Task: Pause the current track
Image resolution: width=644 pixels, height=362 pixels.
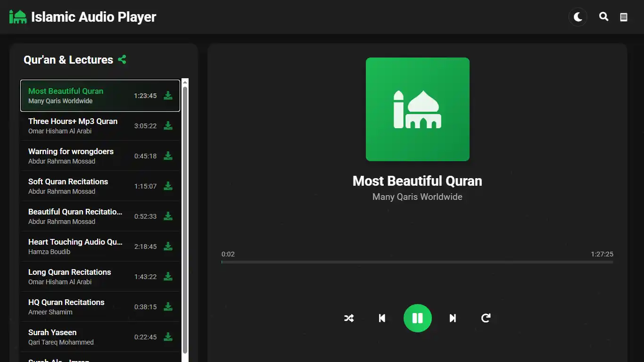Action: click(x=418, y=318)
